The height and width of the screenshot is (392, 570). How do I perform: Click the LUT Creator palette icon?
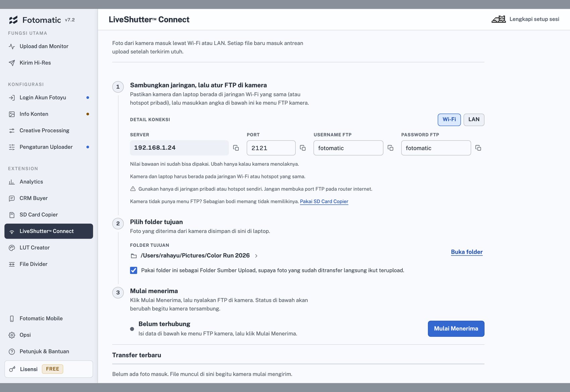12,248
